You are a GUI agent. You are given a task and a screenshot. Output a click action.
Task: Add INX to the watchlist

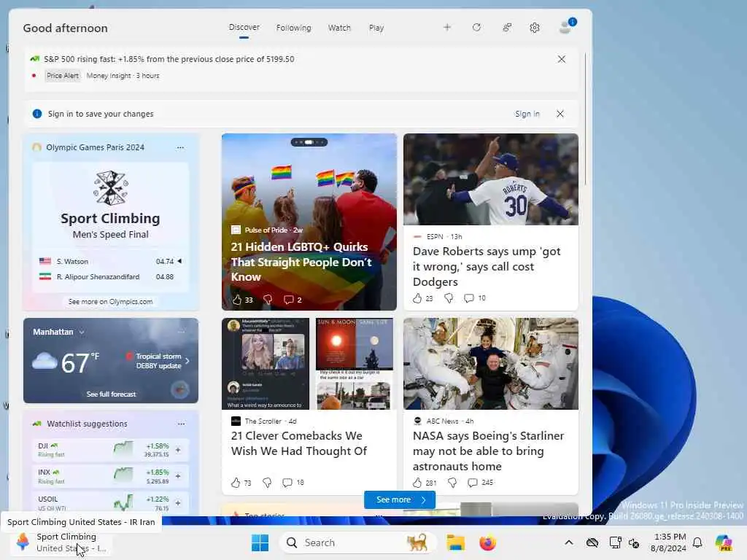[178, 475]
